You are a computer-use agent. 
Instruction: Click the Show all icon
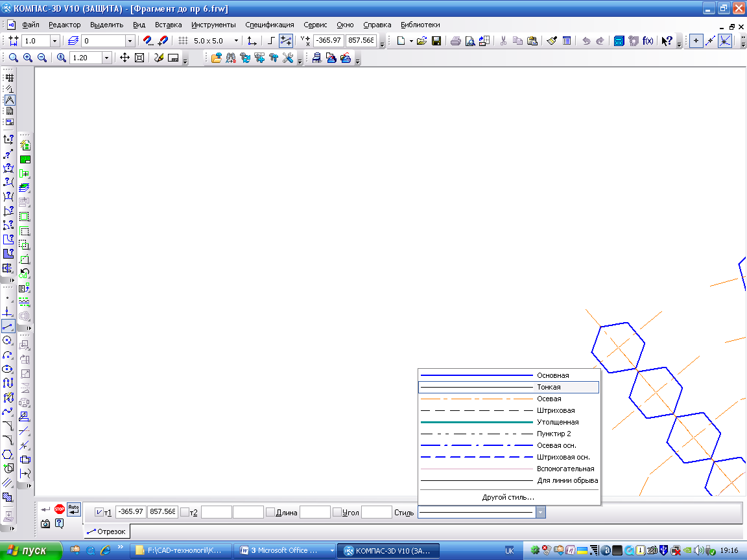click(x=139, y=58)
